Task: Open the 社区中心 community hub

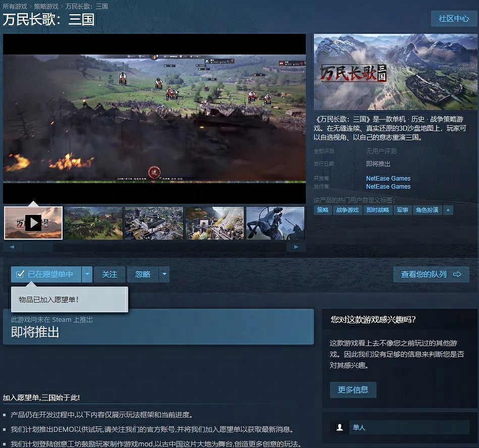Action: click(x=454, y=19)
